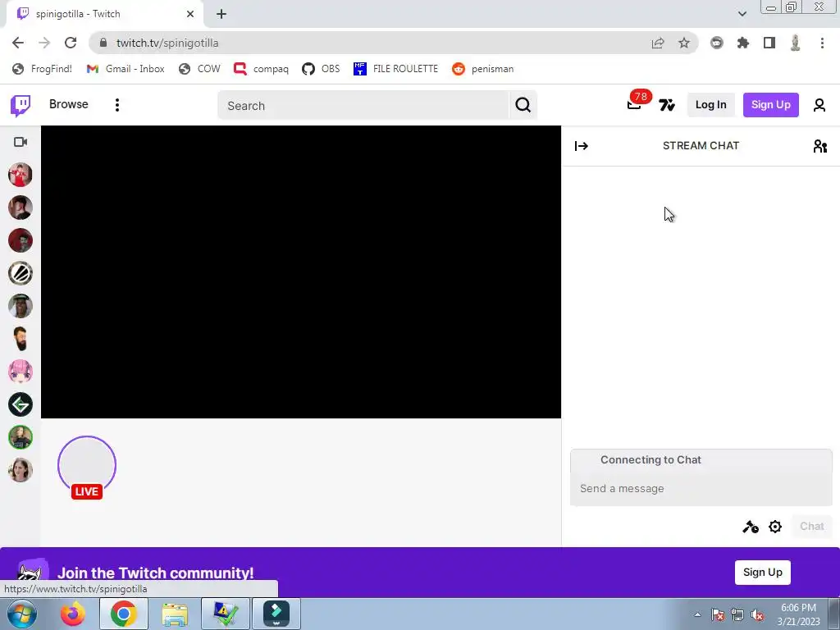840x630 pixels.
Task: Open the COW bookmark
Action: pyautogui.click(x=199, y=69)
